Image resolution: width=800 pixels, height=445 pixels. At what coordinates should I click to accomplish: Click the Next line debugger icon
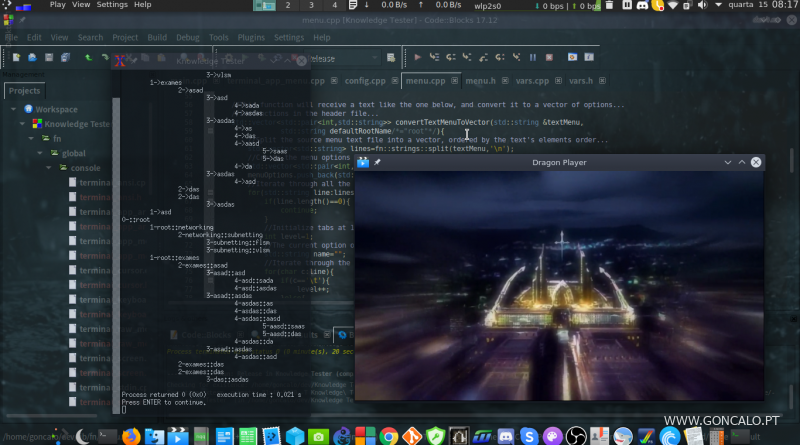coord(451,57)
